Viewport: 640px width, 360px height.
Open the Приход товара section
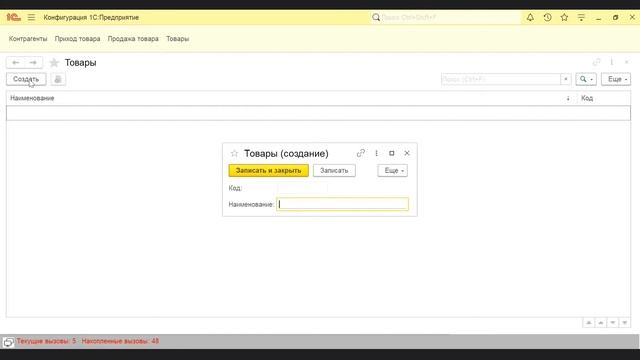click(x=78, y=39)
